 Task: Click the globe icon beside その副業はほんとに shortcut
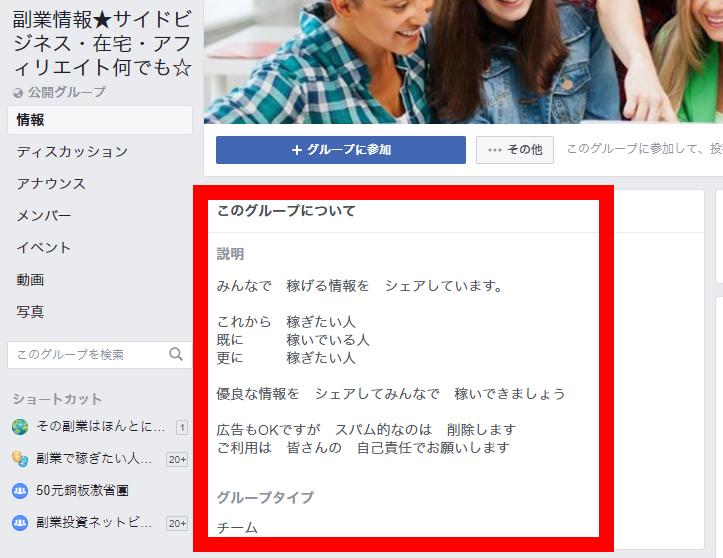(20, 427)
